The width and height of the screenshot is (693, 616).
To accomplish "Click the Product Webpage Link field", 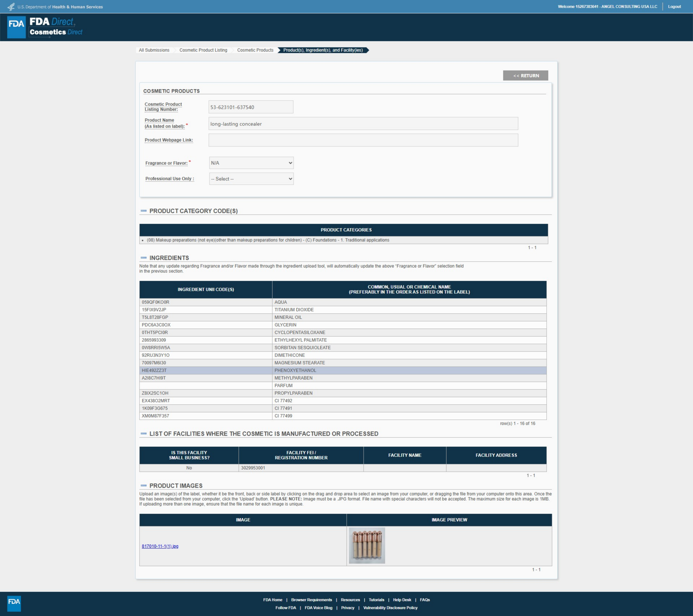I will pyautogui.click(x=363, y=140).
